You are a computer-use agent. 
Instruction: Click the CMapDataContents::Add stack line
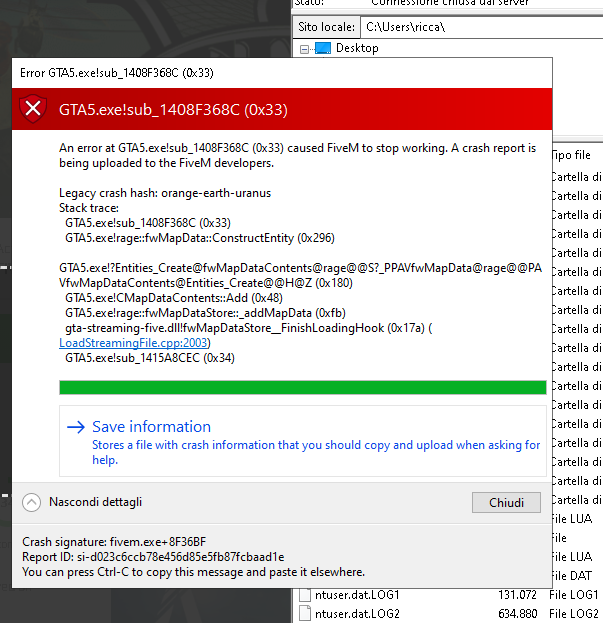[x=174, y=298]
